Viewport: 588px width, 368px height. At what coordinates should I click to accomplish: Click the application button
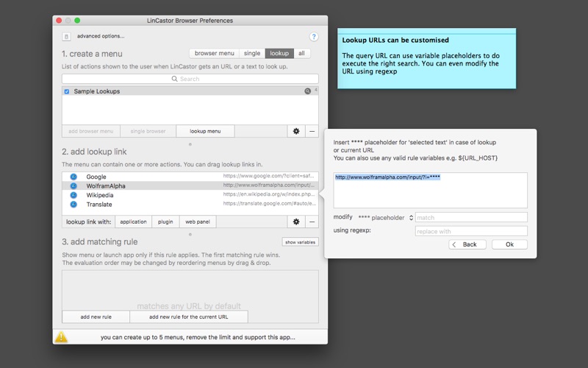tap(133, 222)
